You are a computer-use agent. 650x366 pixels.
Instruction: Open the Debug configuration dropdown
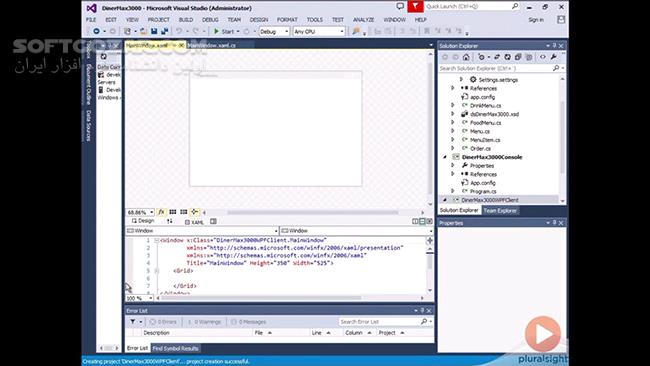tap(274, 32)
